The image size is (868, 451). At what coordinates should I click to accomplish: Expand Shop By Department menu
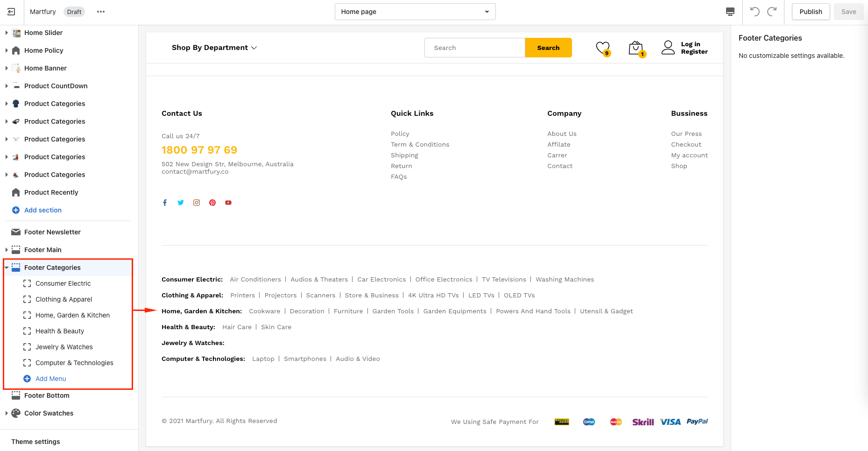pyautogui.click(x=214, y=48)
